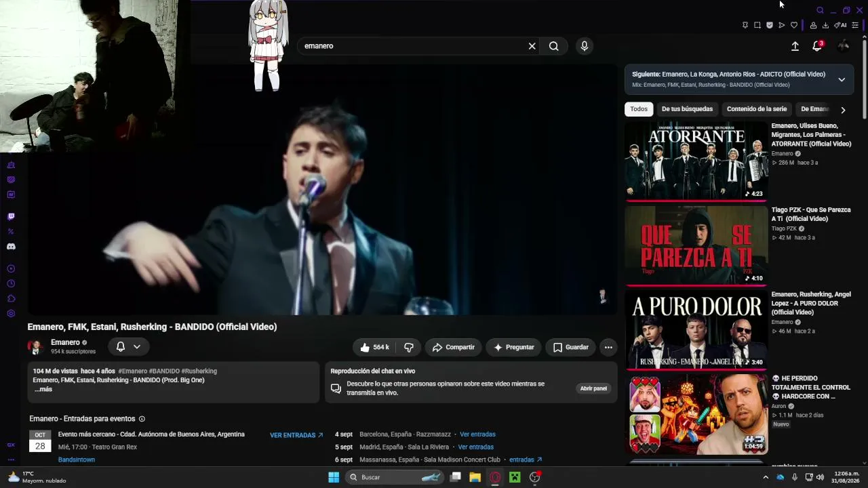Open the subscription options chevron
Screen dimensions: 868x488
pos(137,346)
